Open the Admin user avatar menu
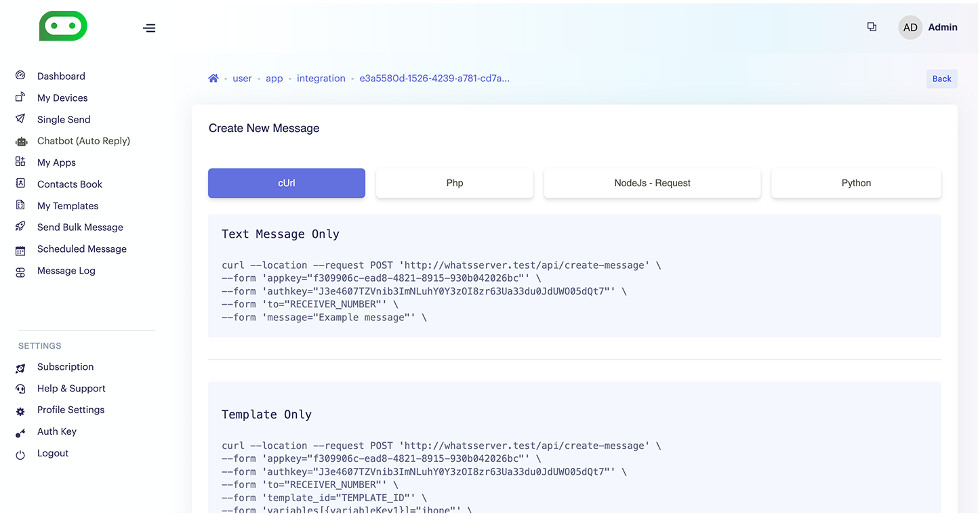 [x=910, y=28]
